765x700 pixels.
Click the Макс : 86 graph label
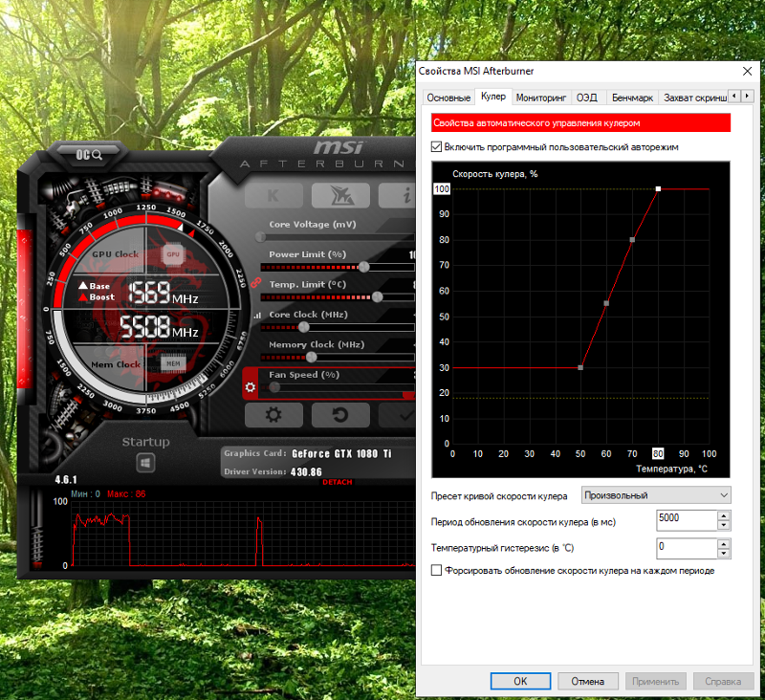[126, 494]
